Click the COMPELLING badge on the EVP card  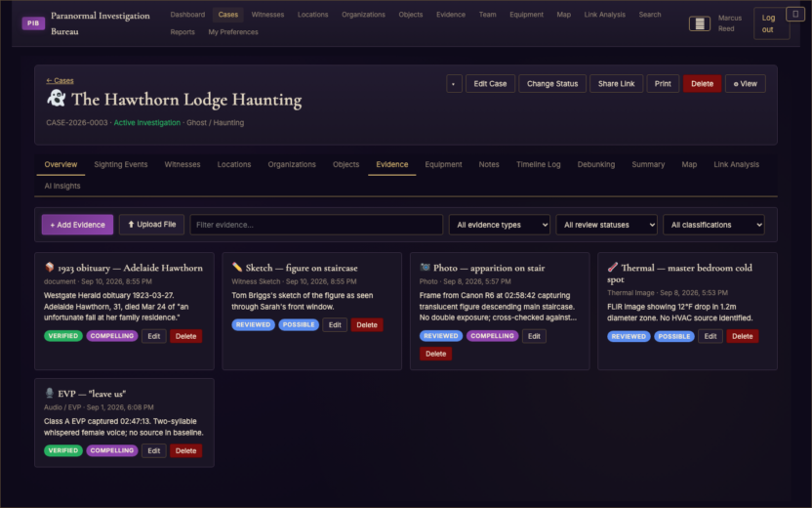tap(112, 450)
